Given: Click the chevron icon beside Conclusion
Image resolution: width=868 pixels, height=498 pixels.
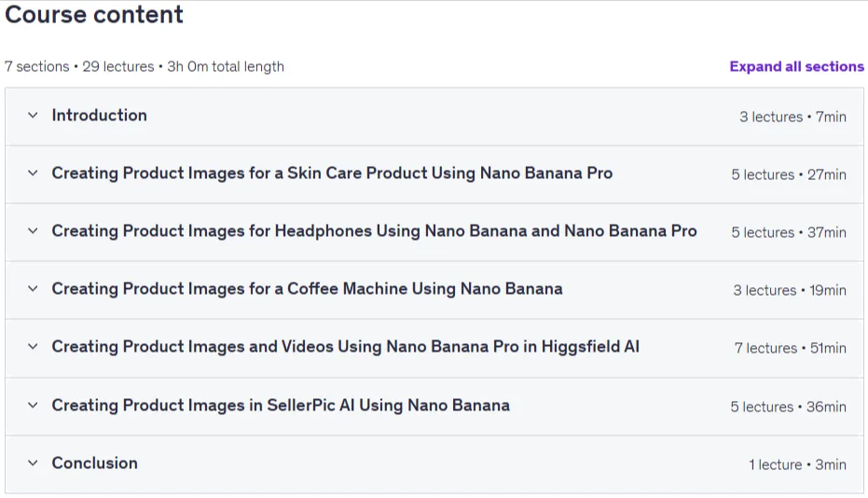Looking at the screenshot, I should pyautogui.click(x=33, y=463).
